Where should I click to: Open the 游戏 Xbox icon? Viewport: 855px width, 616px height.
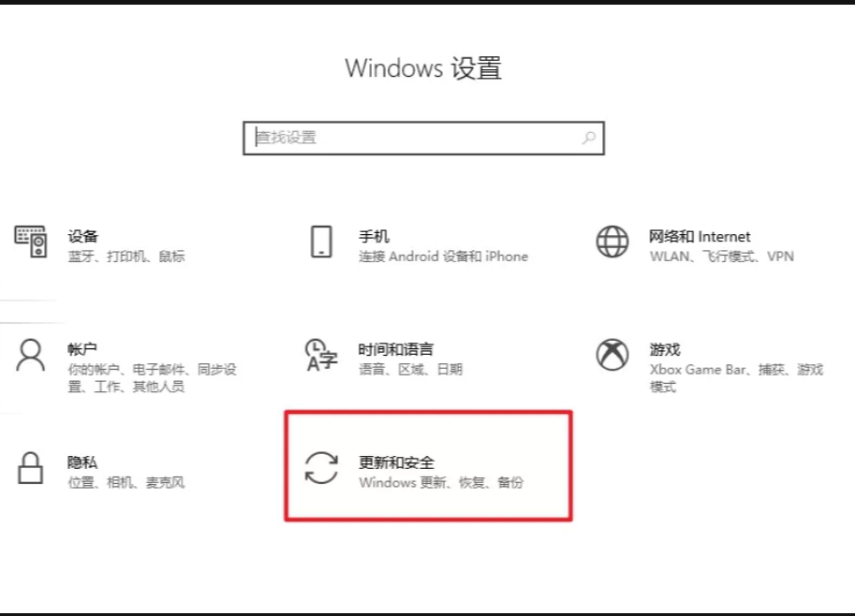[612, 354]
